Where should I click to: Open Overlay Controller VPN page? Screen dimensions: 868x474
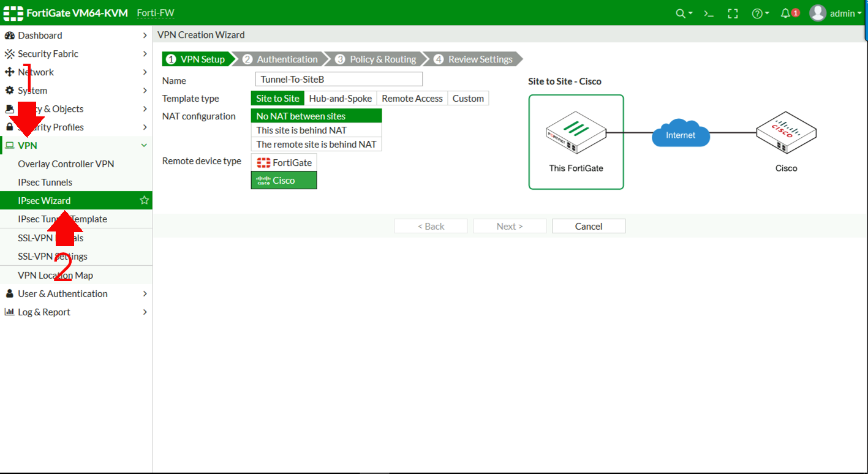tap(66, 164)
